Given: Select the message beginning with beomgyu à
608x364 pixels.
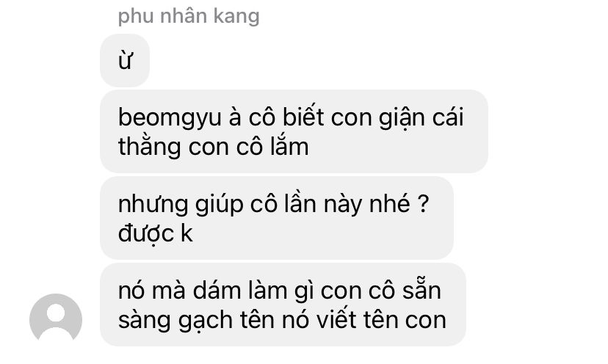Looking at the screenshot, I should (x=294, y=131).
